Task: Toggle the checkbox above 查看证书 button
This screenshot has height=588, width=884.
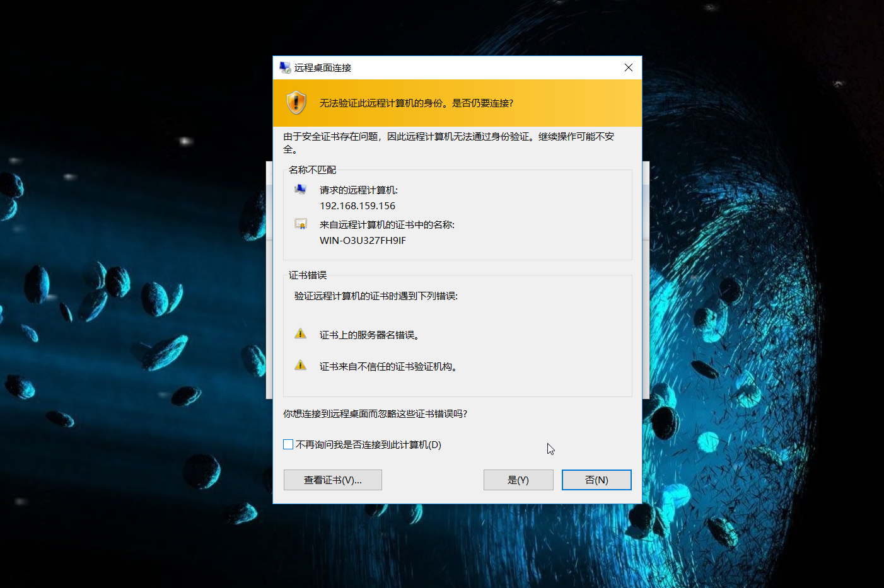Action: (288, 444)
